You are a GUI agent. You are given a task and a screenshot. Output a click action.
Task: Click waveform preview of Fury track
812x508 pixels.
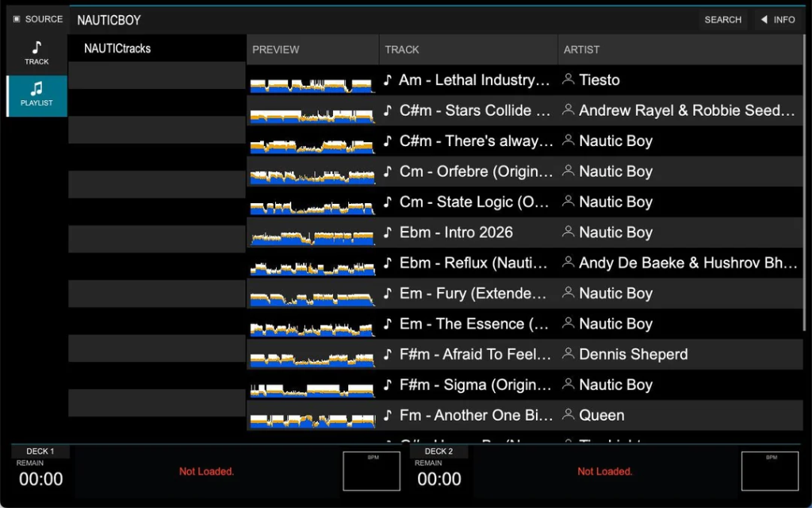tap(312, 298)
